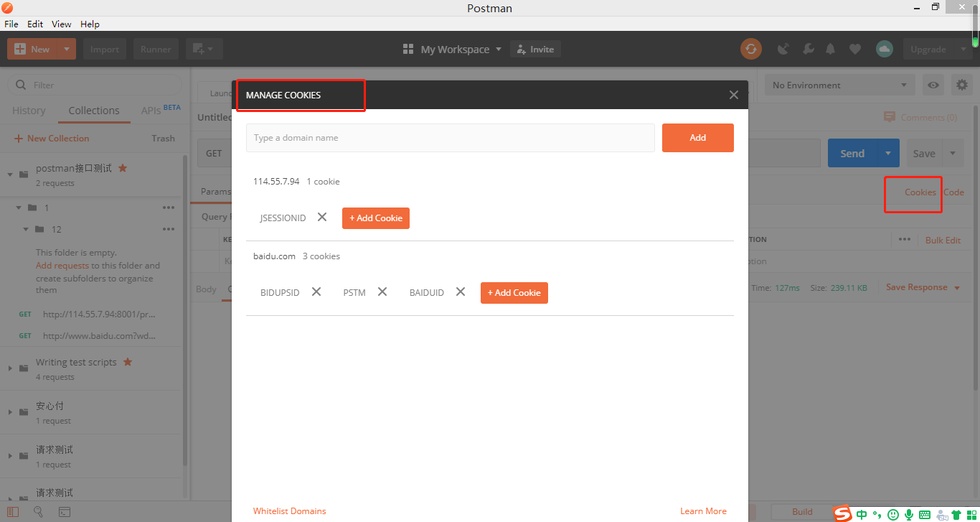Open the No Environment dropdown
This screenshot has height=522, width=980.
pos(839,85)
